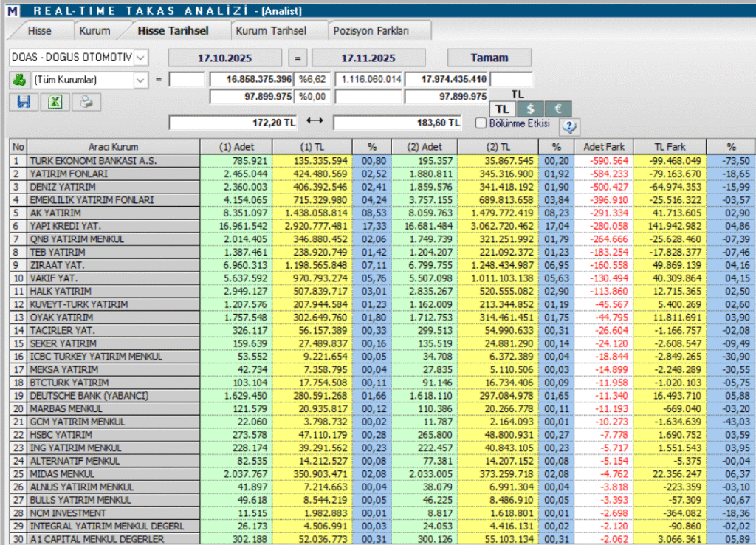Screen dimensions: 756x545
Task: Select the ICBC TURKEY YATIRIM MENKUL row
Action: [382, 356]
